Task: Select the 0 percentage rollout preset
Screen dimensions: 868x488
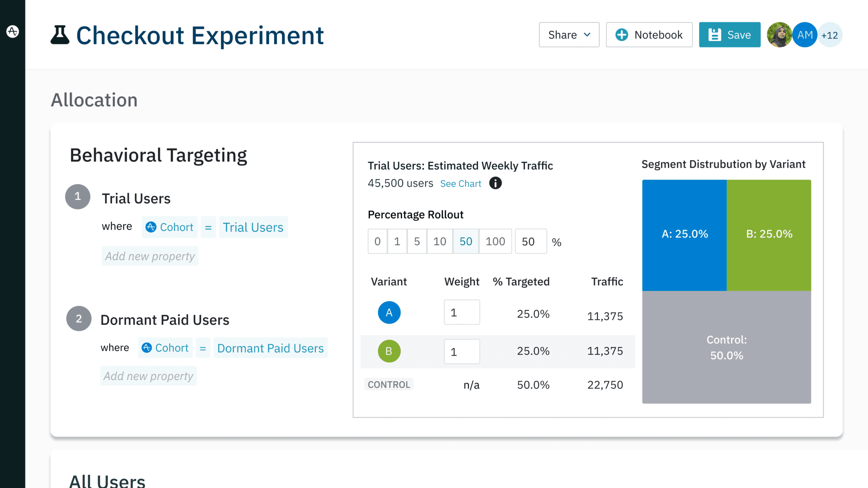Action: [377, 241]
